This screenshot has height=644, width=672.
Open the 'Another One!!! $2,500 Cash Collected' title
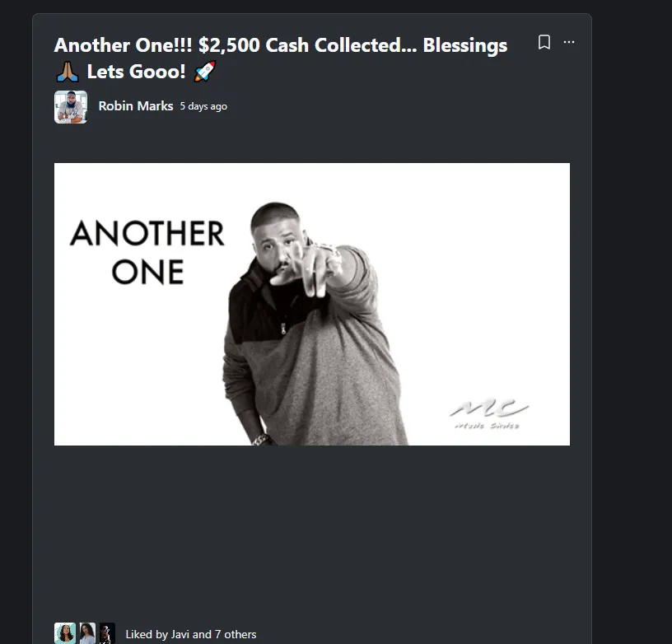point(281,58)
